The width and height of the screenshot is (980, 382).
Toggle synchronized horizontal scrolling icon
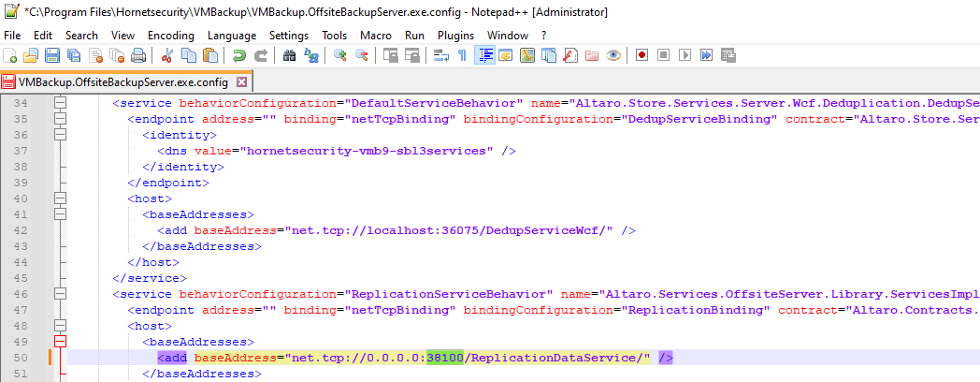pos(411,56)
